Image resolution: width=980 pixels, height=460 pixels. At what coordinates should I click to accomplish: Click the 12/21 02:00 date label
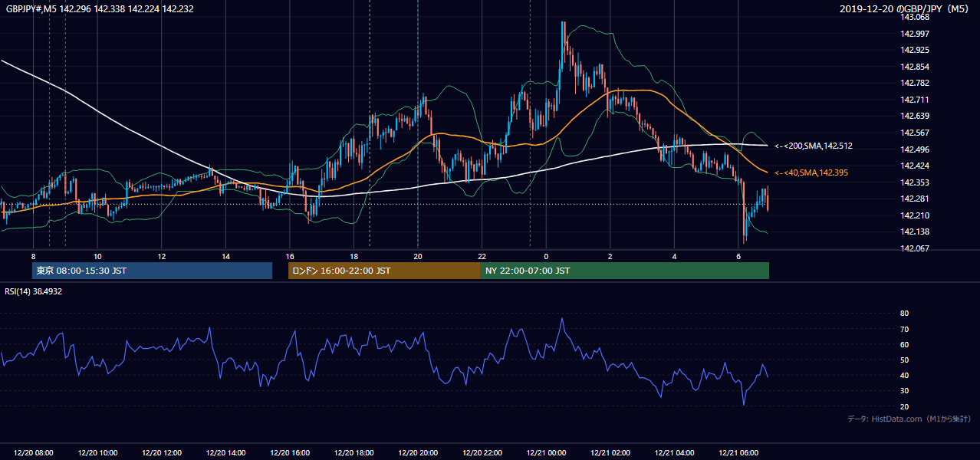click(x=610, y=453)
